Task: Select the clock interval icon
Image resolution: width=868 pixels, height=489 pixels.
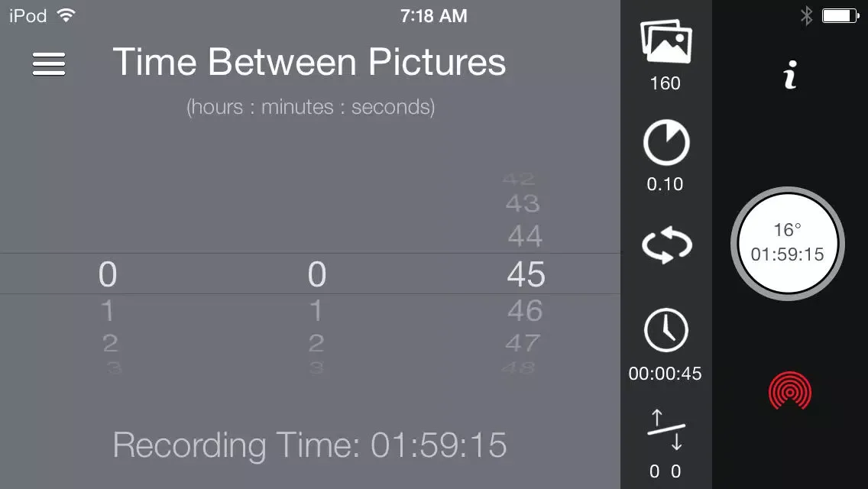Action: click(x=666, y=330)
